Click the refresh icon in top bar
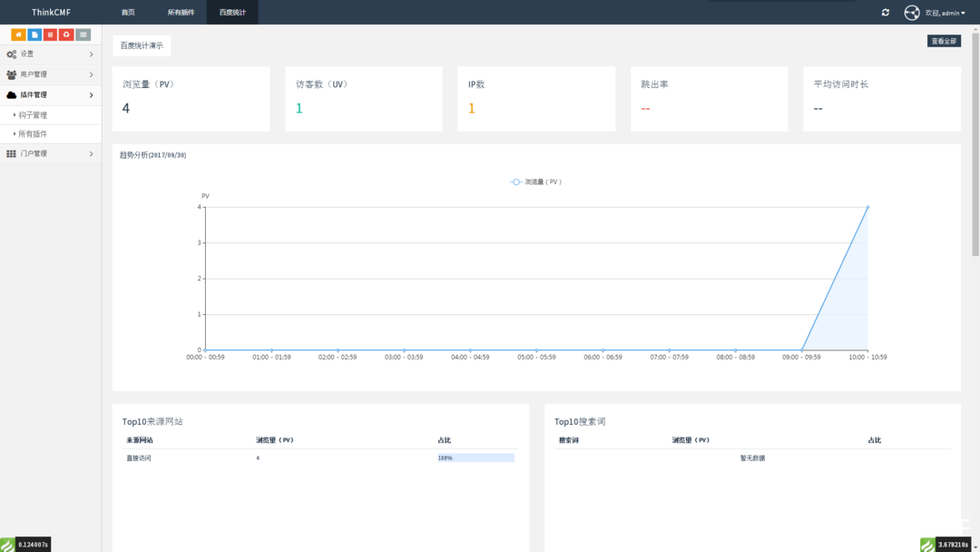The width and height of the screenshot is (980, 552). click(x=885, y=13)
